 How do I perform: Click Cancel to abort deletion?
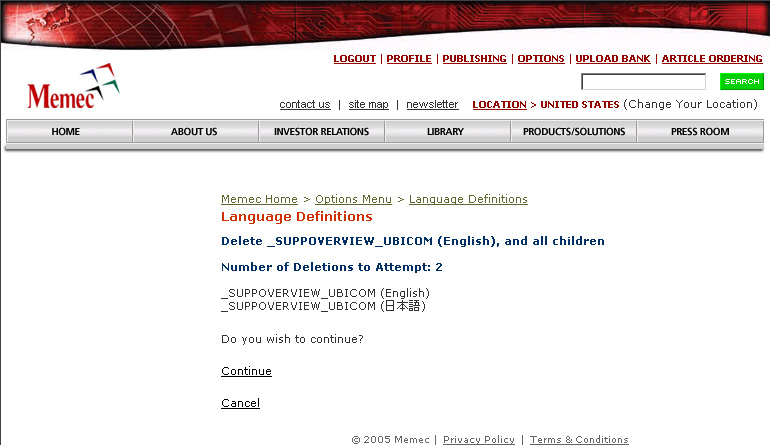click(x=241, y=403)
